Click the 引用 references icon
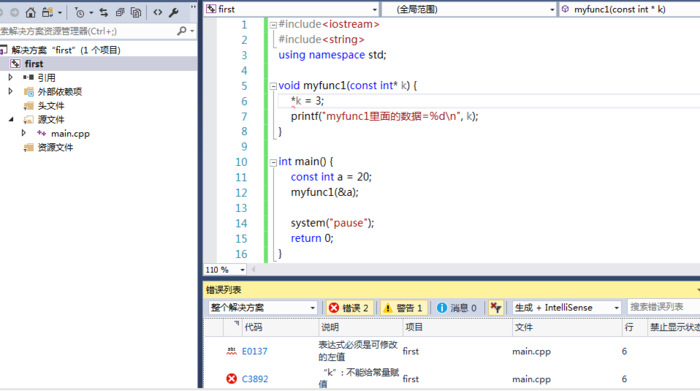700x391 pixels. click(x=29, y=77)
